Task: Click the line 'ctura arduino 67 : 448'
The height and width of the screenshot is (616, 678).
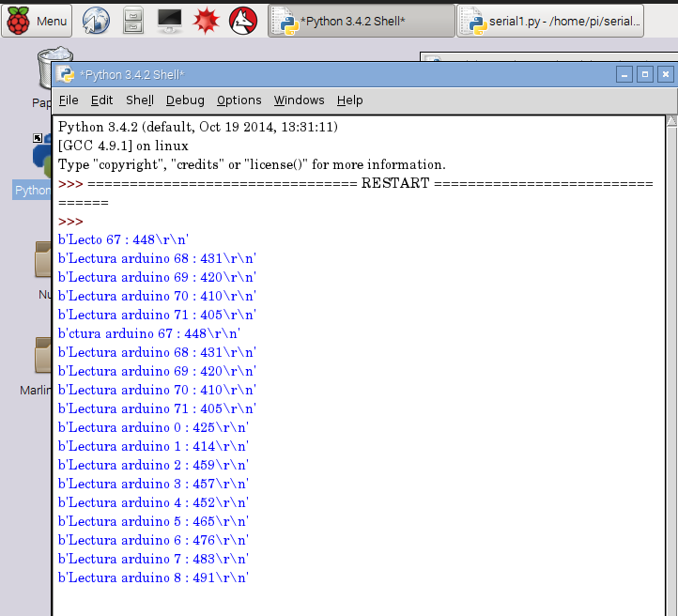Action: 149,333
